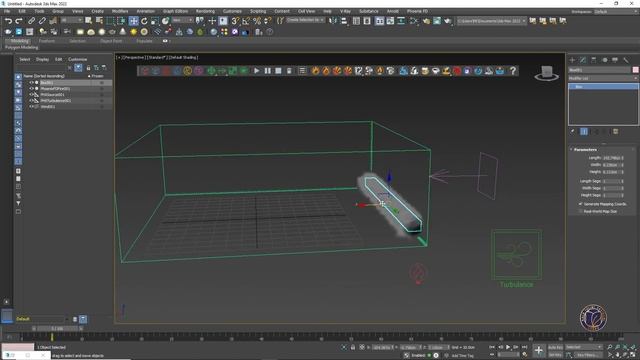
Task: Click the Mirror tool icon in main toolbar
Action: (x=333, y=21)
